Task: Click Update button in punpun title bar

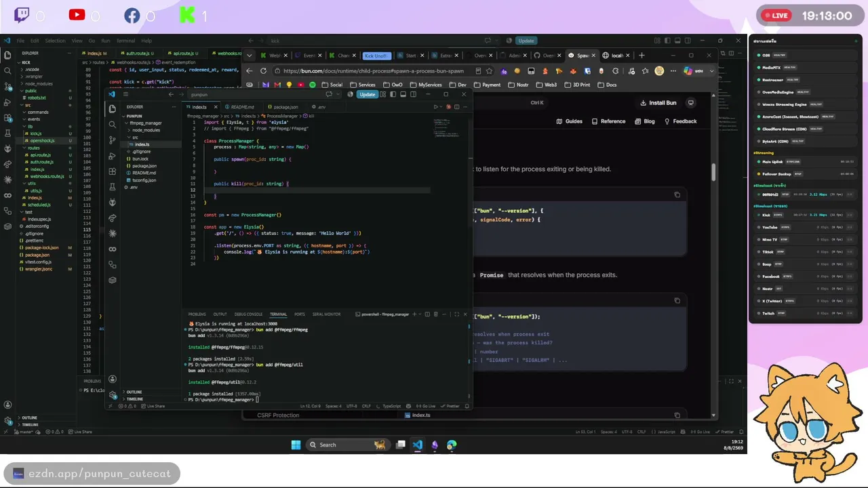Action: [368, 94]
